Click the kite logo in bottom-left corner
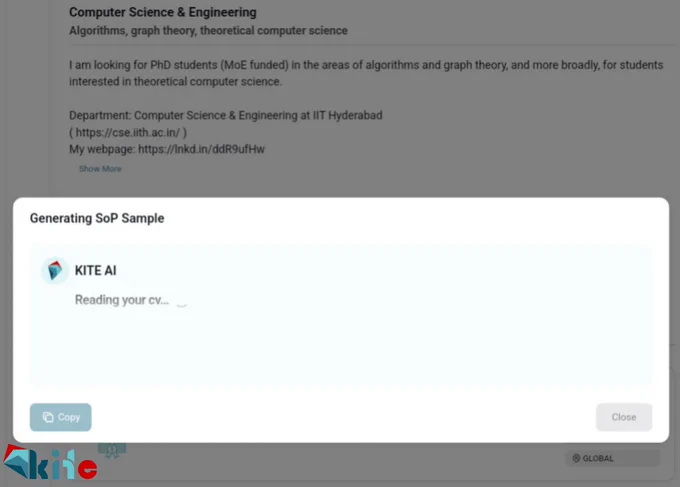 50,463
